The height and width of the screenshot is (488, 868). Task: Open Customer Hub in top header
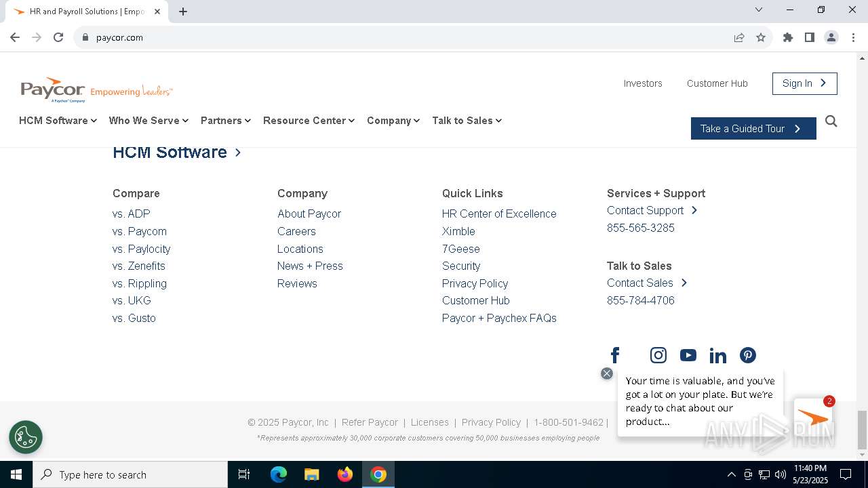click(x=717, y=83)
